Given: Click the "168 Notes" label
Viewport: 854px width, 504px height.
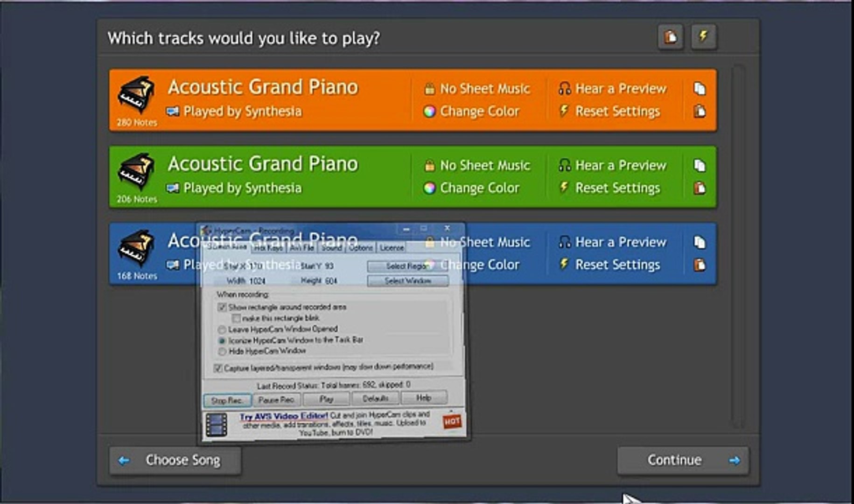Looking at the screenshot, I should (137, 276).
